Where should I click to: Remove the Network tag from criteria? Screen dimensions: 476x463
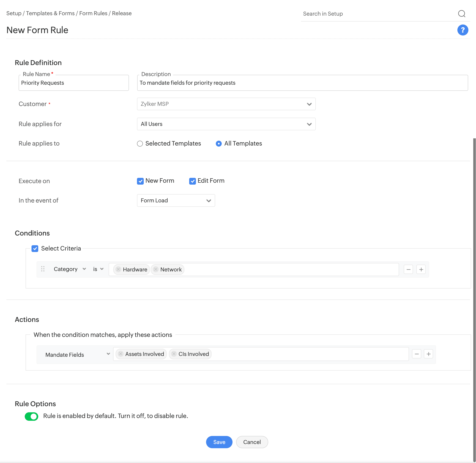156,269
